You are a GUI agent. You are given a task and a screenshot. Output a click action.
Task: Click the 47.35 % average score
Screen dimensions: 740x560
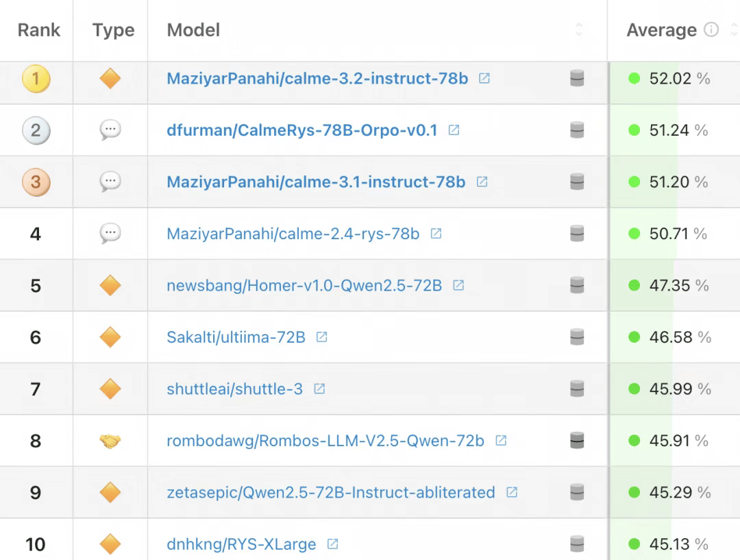(679, 286)
